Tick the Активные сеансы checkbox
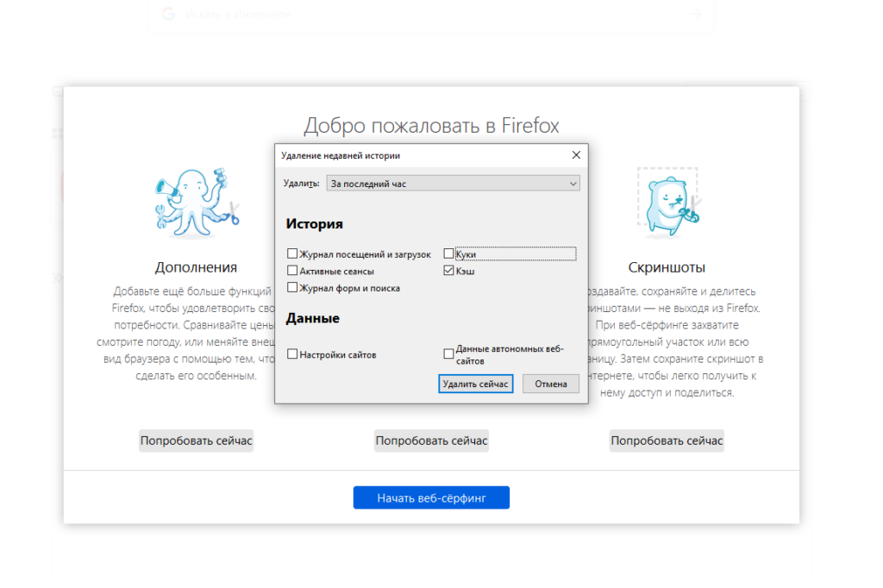The image size is (883, 588). [293, 271]
